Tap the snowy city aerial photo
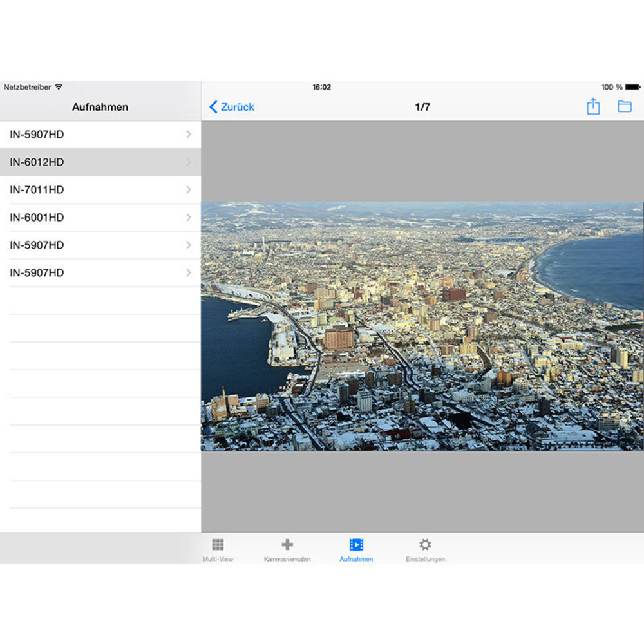 [422, 326]
